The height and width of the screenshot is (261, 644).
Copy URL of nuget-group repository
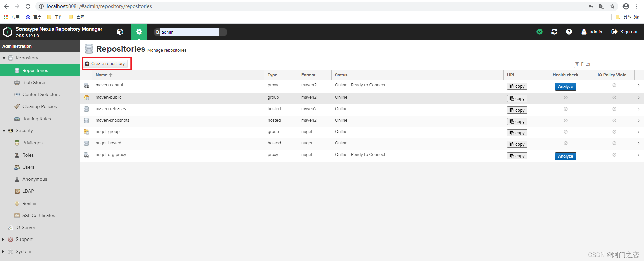pyautogui.click(x=517, y=133)
